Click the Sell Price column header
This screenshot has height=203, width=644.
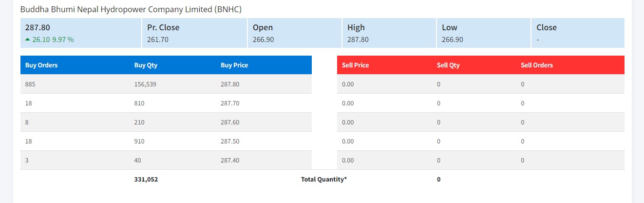[x=355, y=65]
